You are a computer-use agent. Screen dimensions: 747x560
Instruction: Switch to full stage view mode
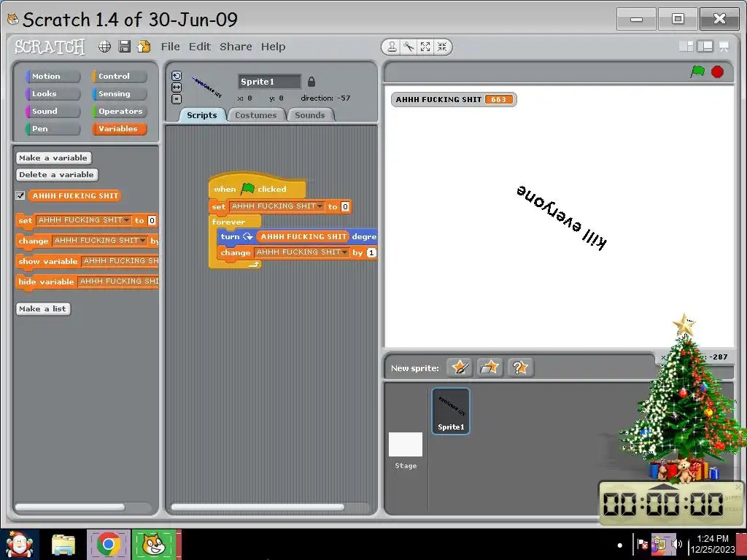coord(705,46)
